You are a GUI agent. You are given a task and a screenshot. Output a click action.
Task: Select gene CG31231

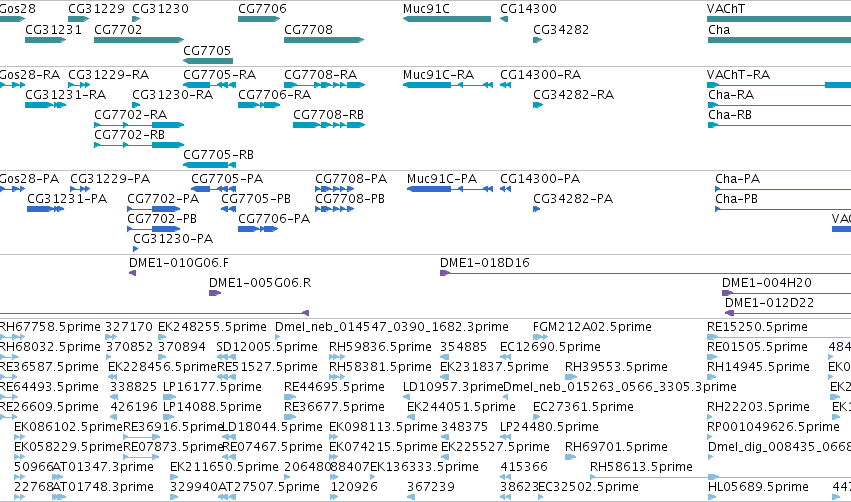pyautogui.click(x=46, y=40)
